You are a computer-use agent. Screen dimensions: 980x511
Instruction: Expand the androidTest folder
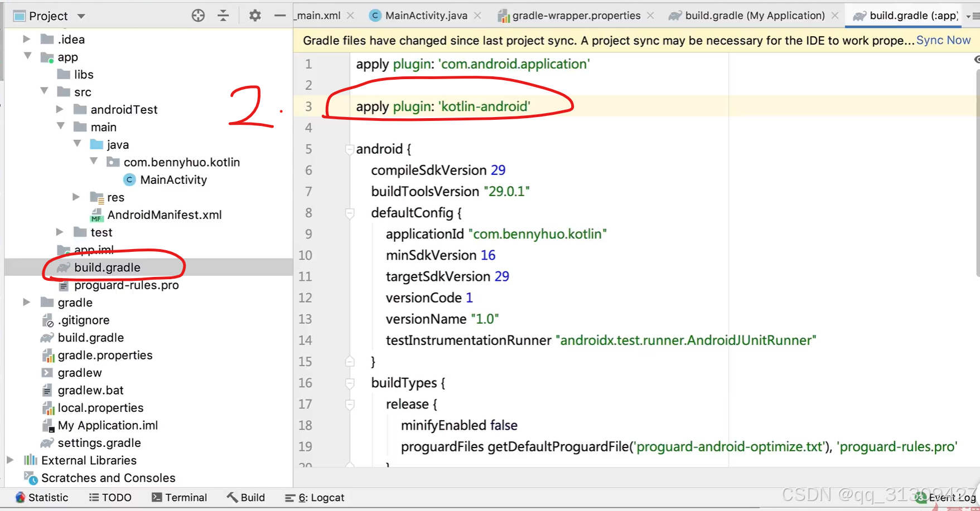pyautogui.click(x=59, y=109)
